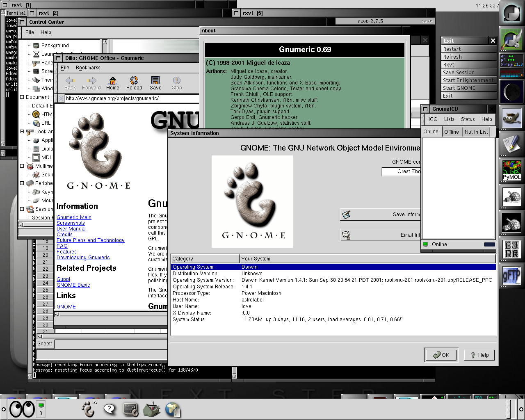Select Gnumeric row header 22
This screenshot has width=525, height=420.
tap(45, 269)
